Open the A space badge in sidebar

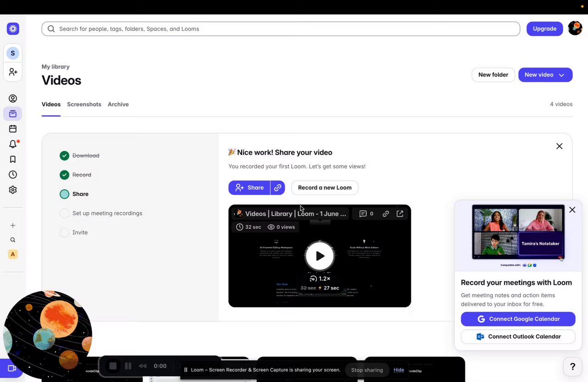[x=13, y=254]
